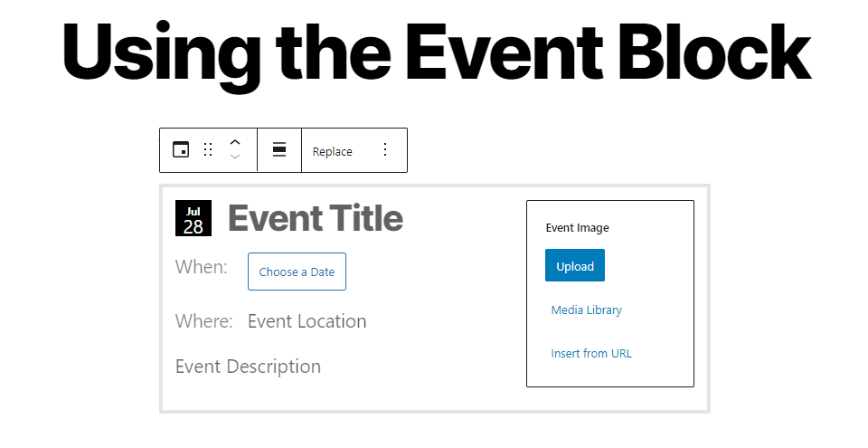Open the block options three-dot menu
Image resolution: width=868 pixels, height=448 pixels.
pyautogui.click(x=385, y=150)
